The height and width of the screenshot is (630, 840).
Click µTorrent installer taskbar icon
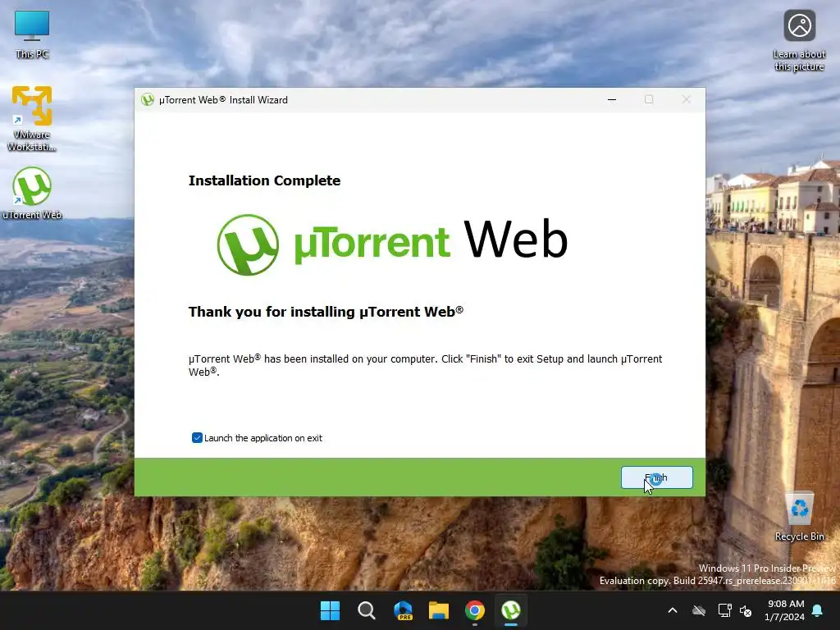coord(511,610)
